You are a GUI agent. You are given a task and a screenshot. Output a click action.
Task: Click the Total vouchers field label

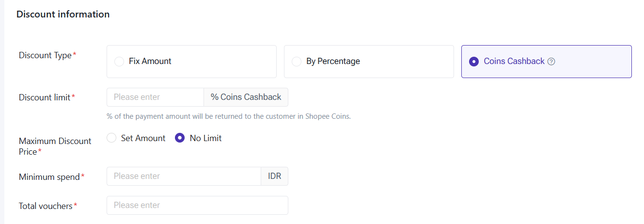[x=48, y=206]
